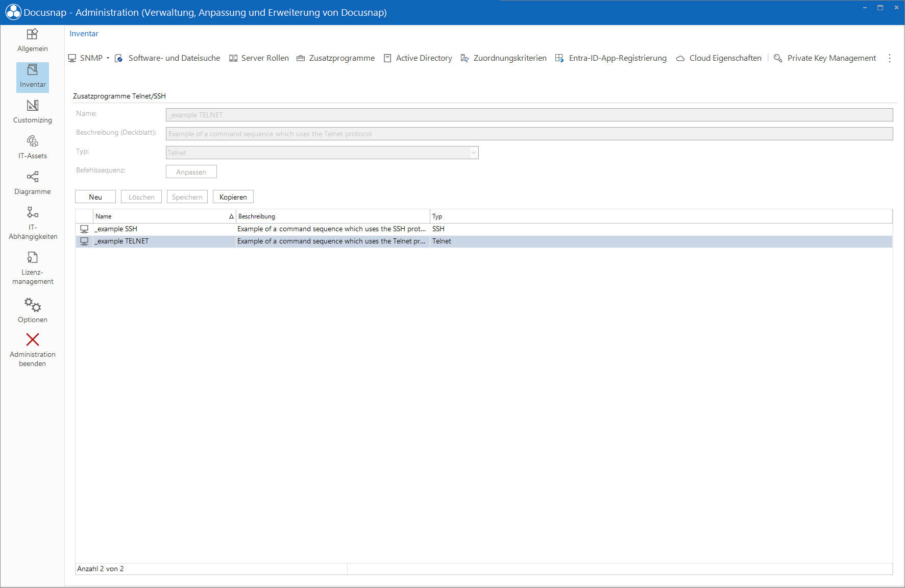905x588 pixels.
Task: Click the Löschen button
Action: point(141,197)
